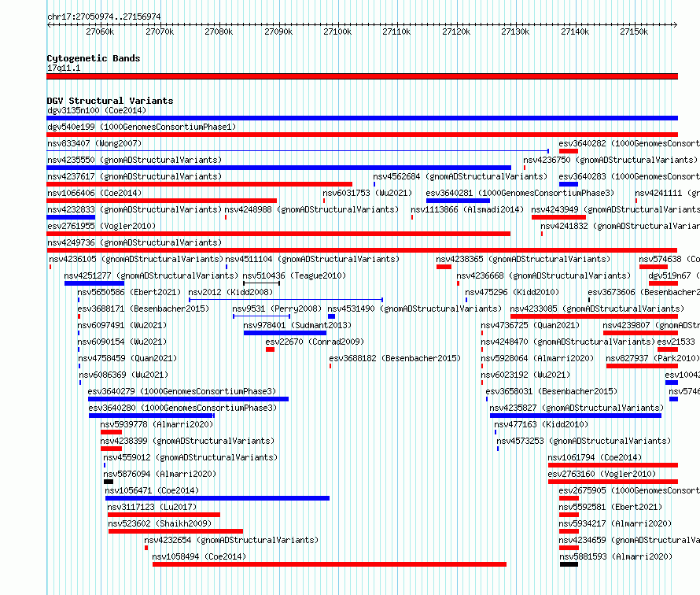Click the nsv833407 (Wong2007) label
Image resolution: width=700 pixels, height=595 pixels.
[x=94, y=143]
